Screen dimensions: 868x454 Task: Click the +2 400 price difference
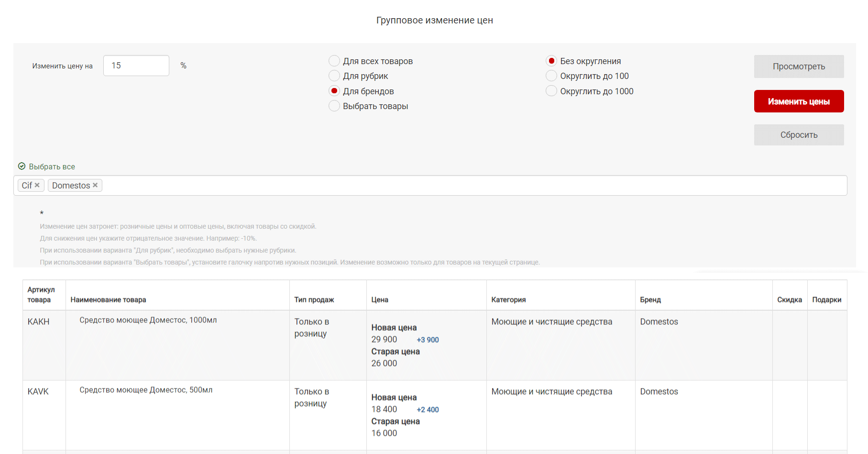(x=428, y=410)
